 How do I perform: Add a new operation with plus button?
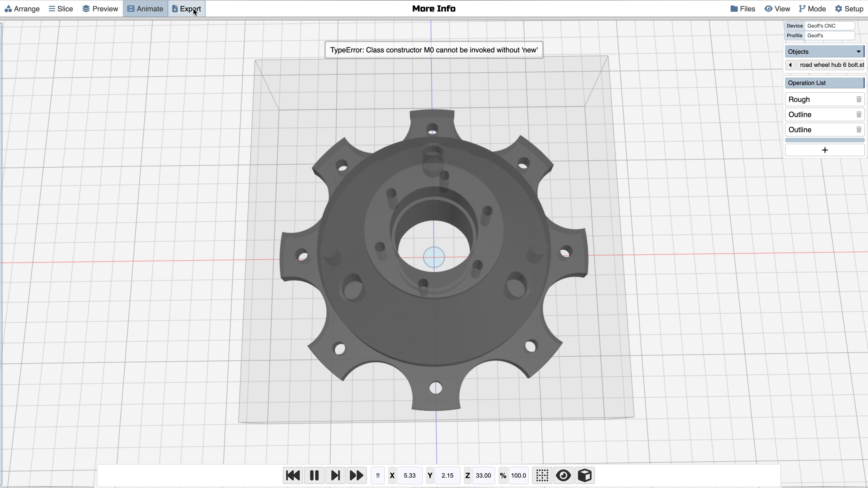[825, 150]
